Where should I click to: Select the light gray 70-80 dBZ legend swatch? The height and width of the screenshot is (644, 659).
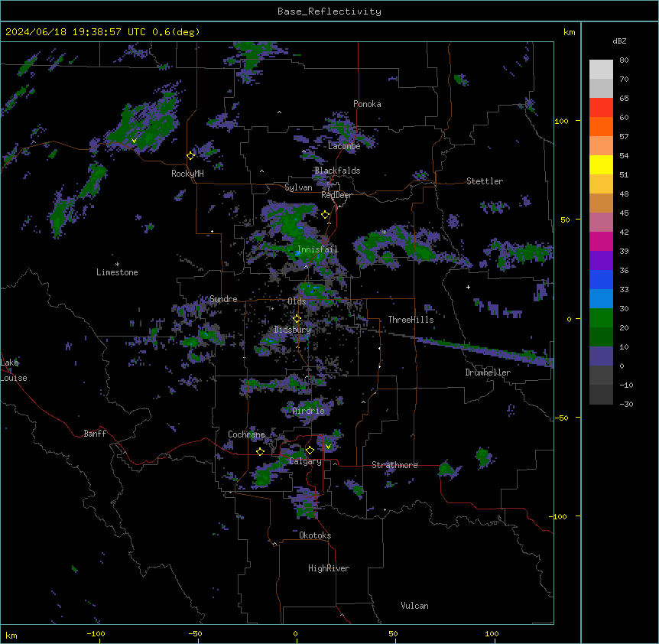click(x=601, y=70)
